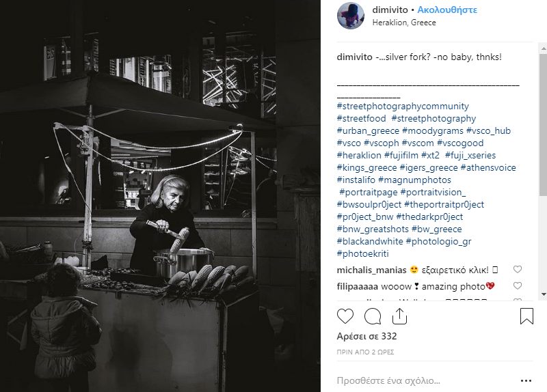
Task: Open more options three-dot menu
Action: pos(526,381)
